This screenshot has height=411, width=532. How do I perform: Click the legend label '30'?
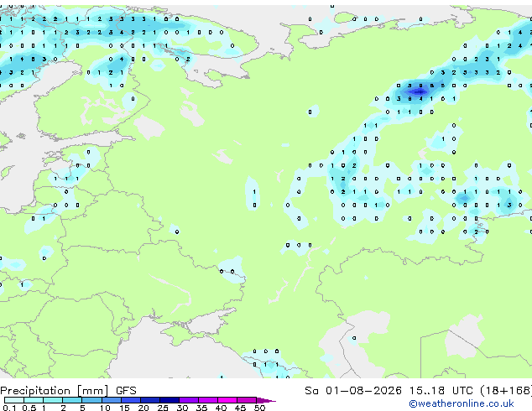click(182, 408)
